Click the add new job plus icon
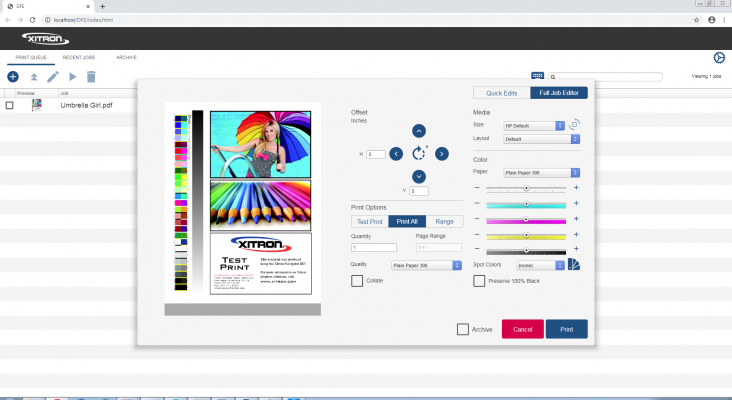 tap(13, 77)
